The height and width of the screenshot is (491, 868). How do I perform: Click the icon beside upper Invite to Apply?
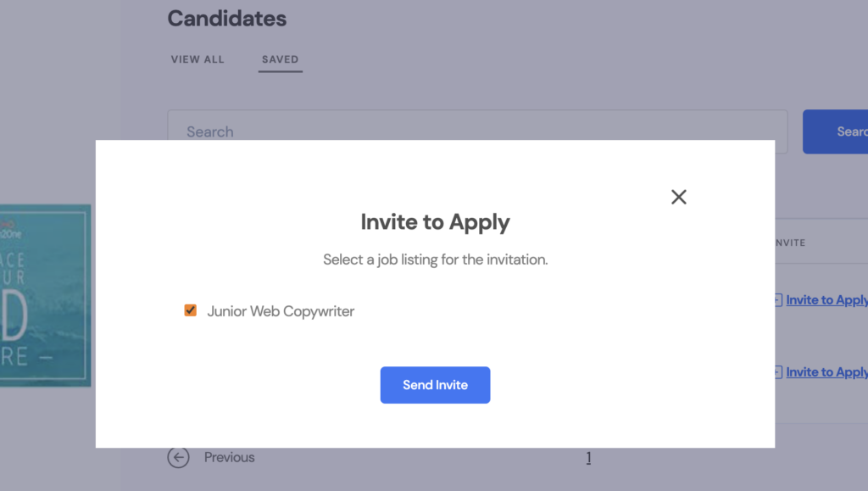[x=778, y=300]
